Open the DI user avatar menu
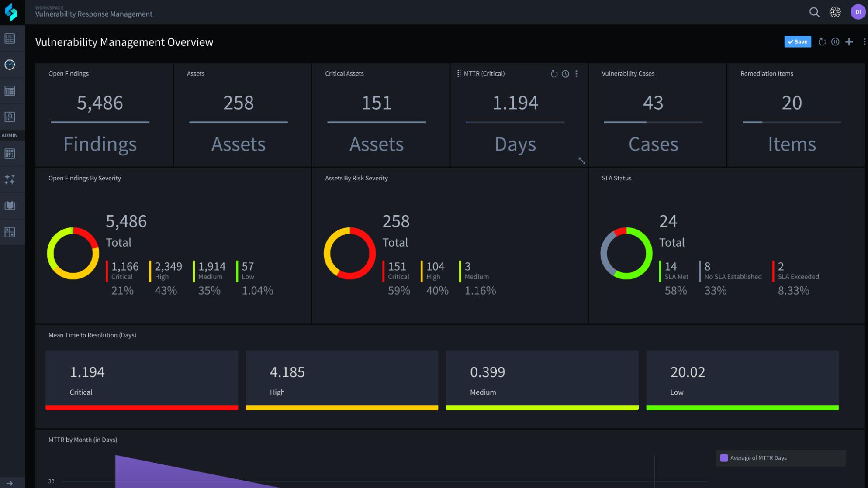The height and width of the screenshot is (488, 868). coord(858,12)
